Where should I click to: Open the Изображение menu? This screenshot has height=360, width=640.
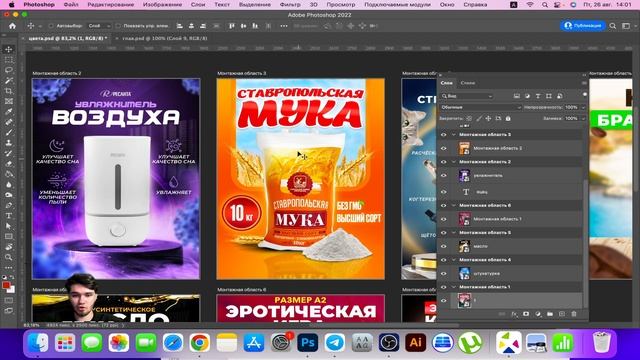[x=162, y=4]
